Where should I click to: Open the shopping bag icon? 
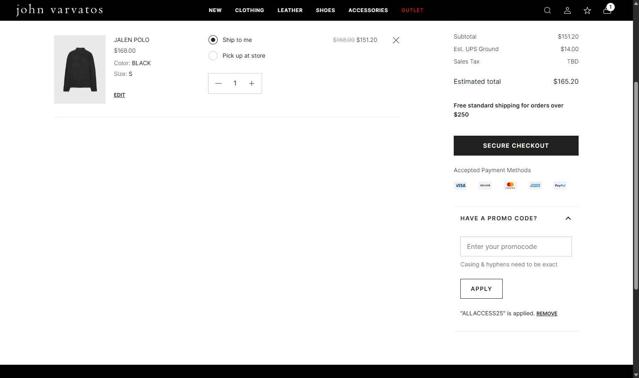608,9
